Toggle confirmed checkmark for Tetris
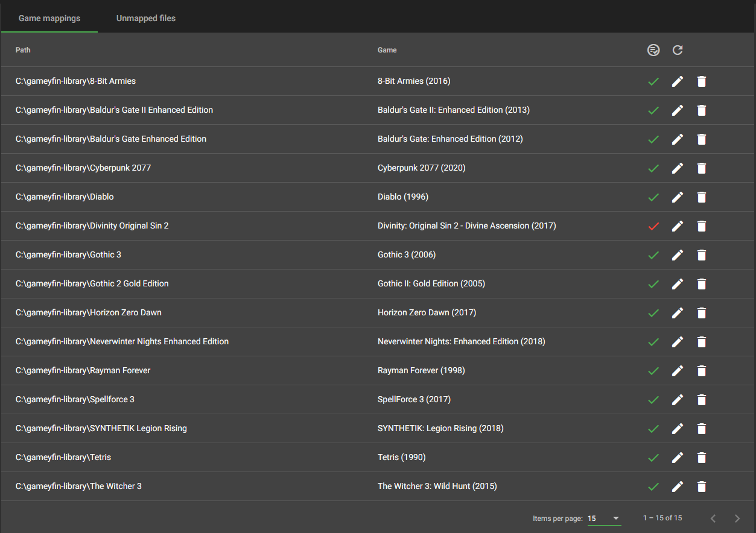This screenshot has height=533, width=756. pyautogui.click(x=653, y=458)
